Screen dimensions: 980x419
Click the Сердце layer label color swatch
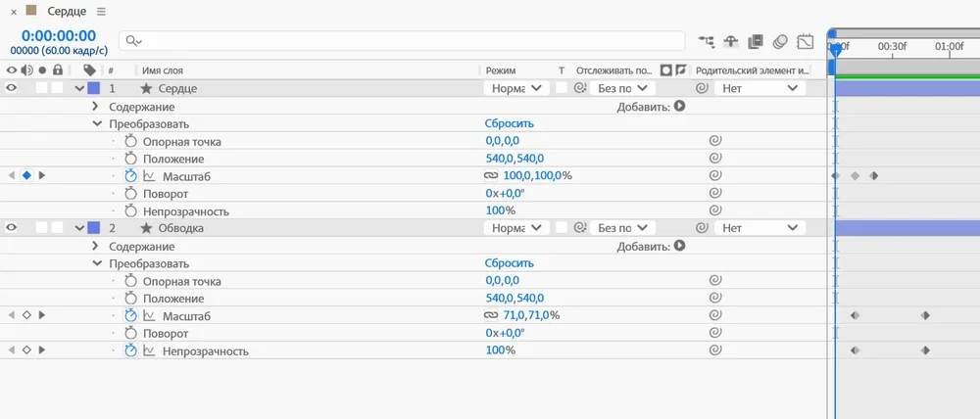click(94, 88)
